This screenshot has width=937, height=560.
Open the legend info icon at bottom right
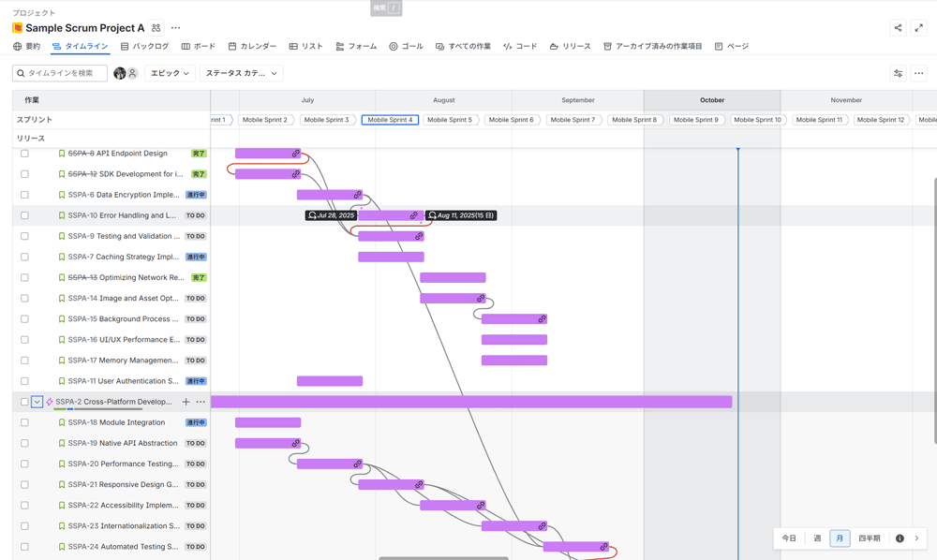click(900, 538)
